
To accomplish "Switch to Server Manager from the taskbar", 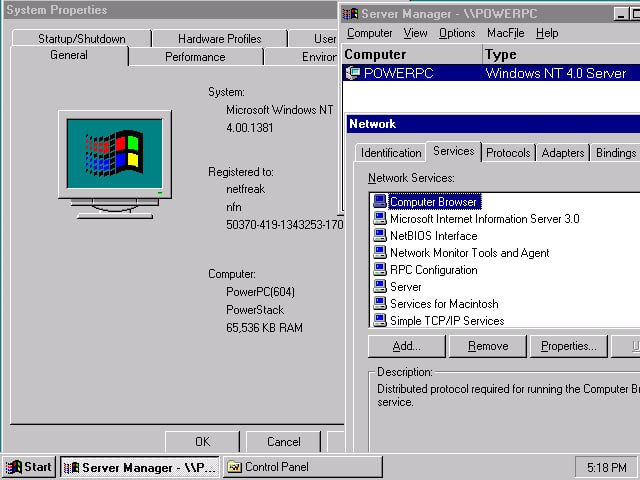I will point(140,467).
